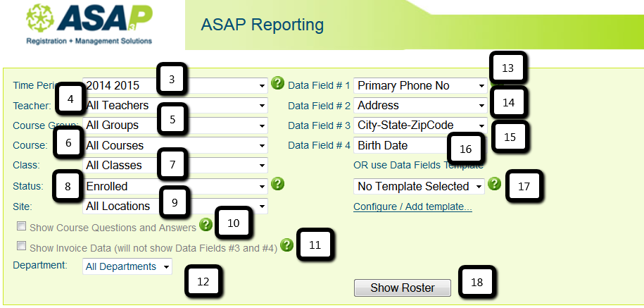Click help icon next to Status dropdown
This screenshot has width=644, height=308.
pyautogui.click(x=278, y=184)
